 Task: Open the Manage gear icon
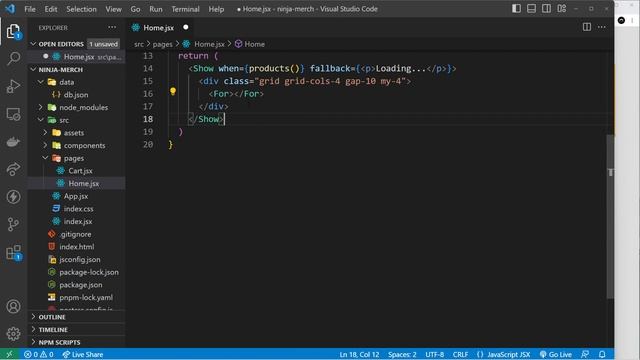point(13,334)
